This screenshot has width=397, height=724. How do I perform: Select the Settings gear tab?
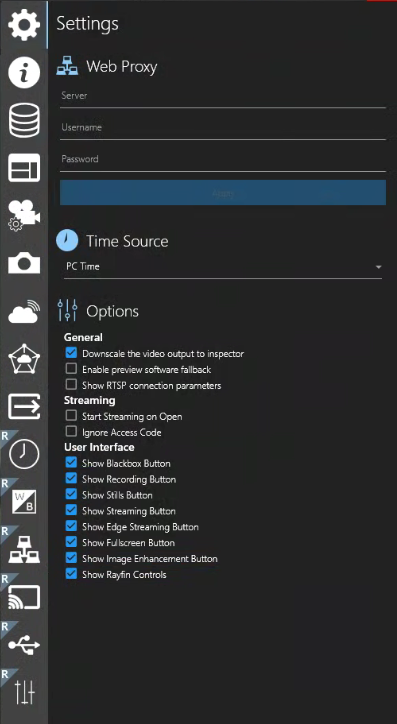pos(24,24)
